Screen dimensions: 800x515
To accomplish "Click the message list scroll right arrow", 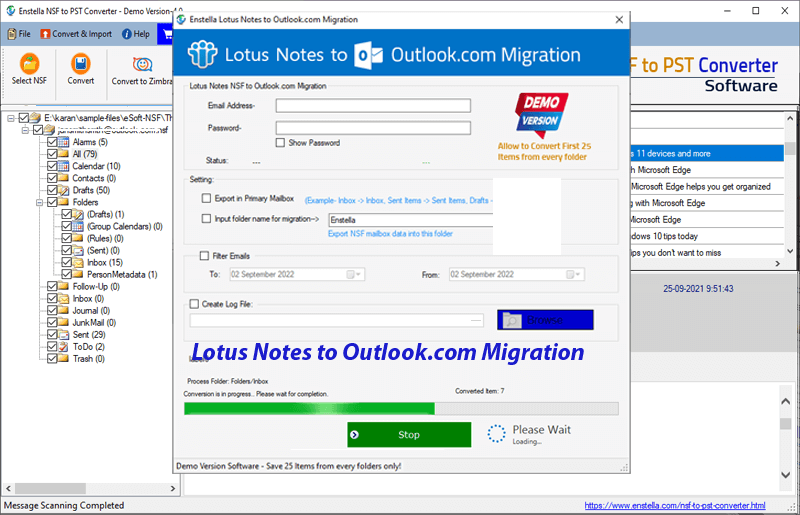I will coord(778,263).
